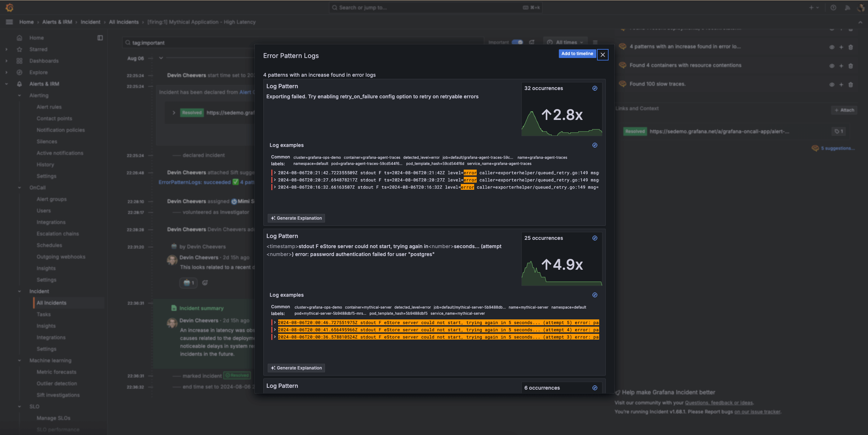Open the Grafana home logo menu

click(9, 7)
